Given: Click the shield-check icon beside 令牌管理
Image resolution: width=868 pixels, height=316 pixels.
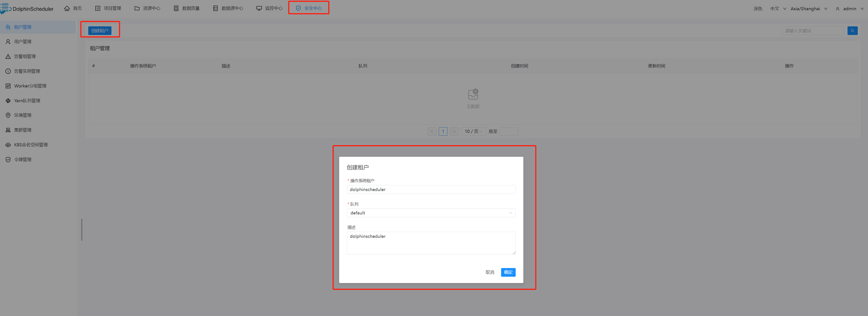Looking at the screenshot, I should 8,159.
